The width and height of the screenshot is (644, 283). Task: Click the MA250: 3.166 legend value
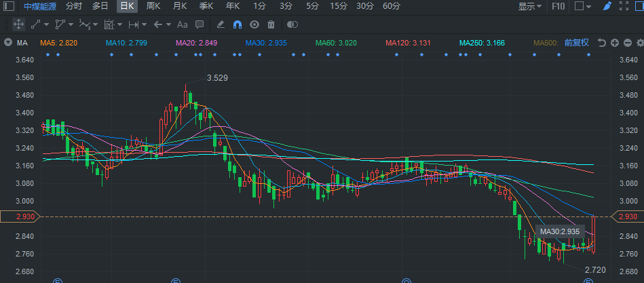[x=482, y=43]
